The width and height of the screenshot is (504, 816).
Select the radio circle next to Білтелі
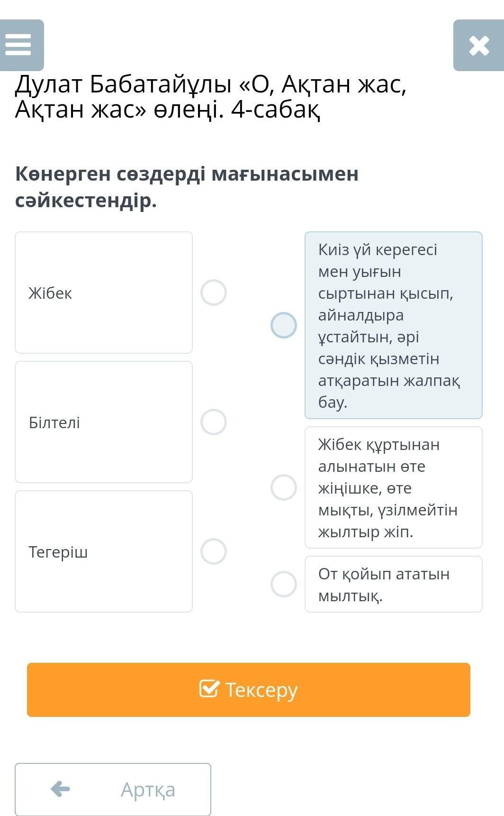coord(213,422)
